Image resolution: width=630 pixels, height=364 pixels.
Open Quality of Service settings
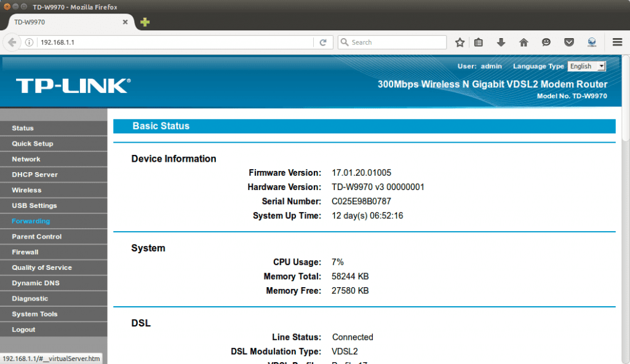(54, 267)
